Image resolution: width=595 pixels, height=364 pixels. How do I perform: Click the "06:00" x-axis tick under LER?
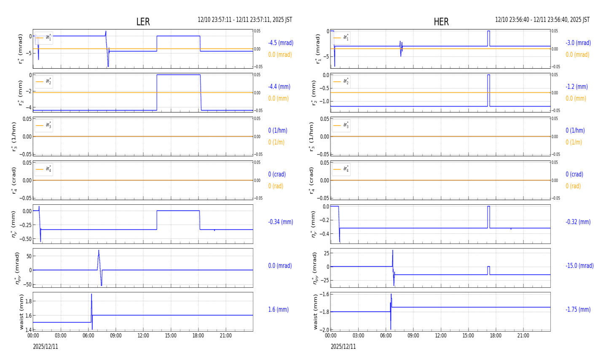click(88, 336)
